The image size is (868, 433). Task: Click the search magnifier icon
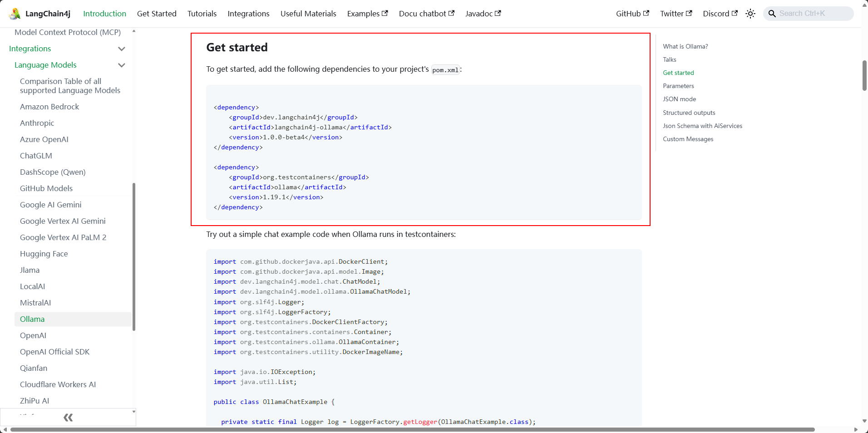(x=772, y=14)
